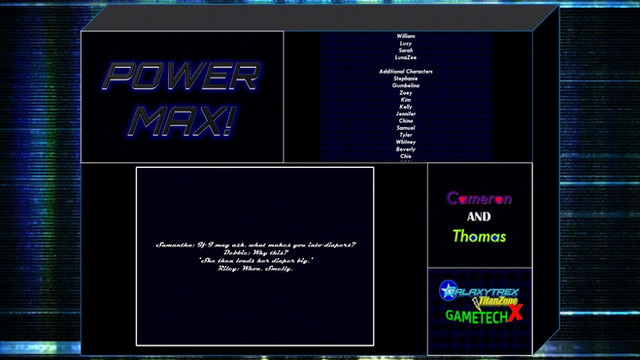This screenshot has width=640, height=360.
Task: Click the blue star emblem on GalaxyTrex logo
Action: 448,291
